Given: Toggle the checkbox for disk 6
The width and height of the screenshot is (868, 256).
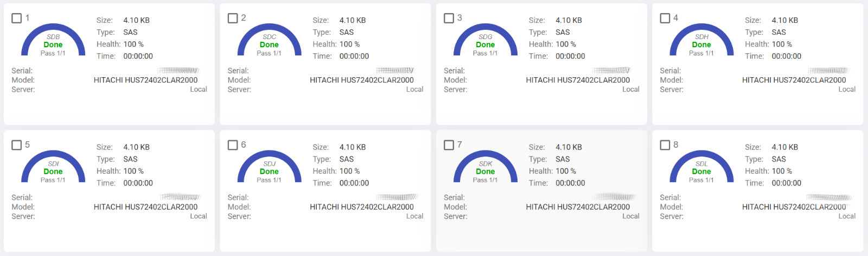Looking at the screenshot, I should click(233, 145).
